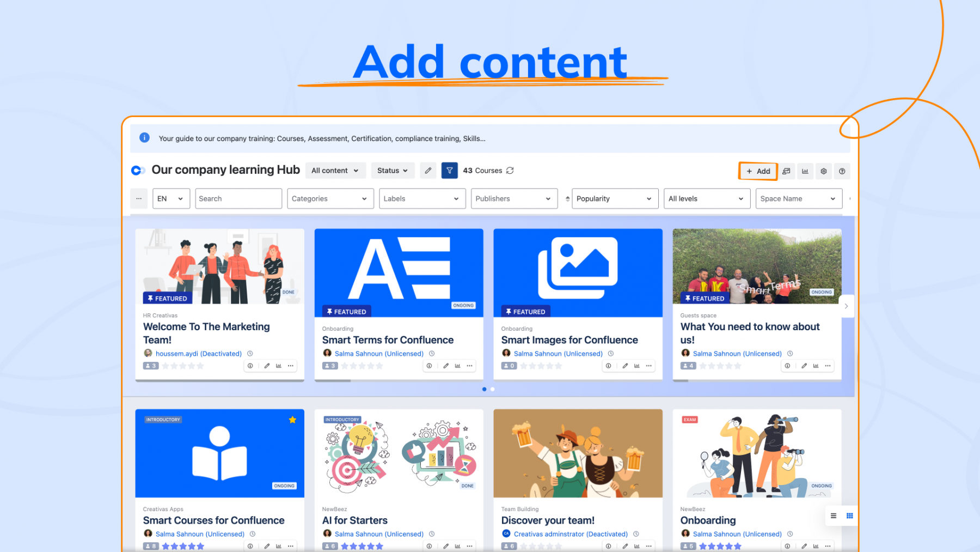Click the star on Smart Courses thumbnail

click(x=292, y=420)
